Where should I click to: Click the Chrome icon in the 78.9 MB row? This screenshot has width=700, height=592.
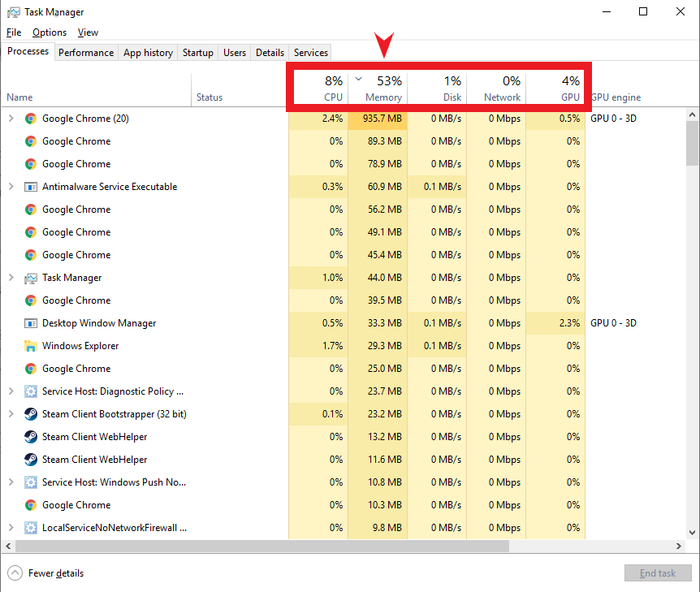tap(30, 164)
